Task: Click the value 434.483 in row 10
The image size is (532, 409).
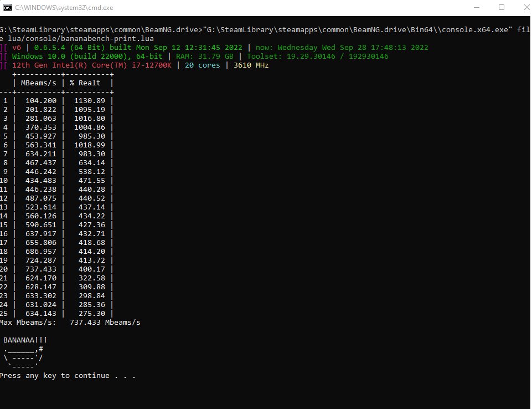Action: click(x=41, y=180)
